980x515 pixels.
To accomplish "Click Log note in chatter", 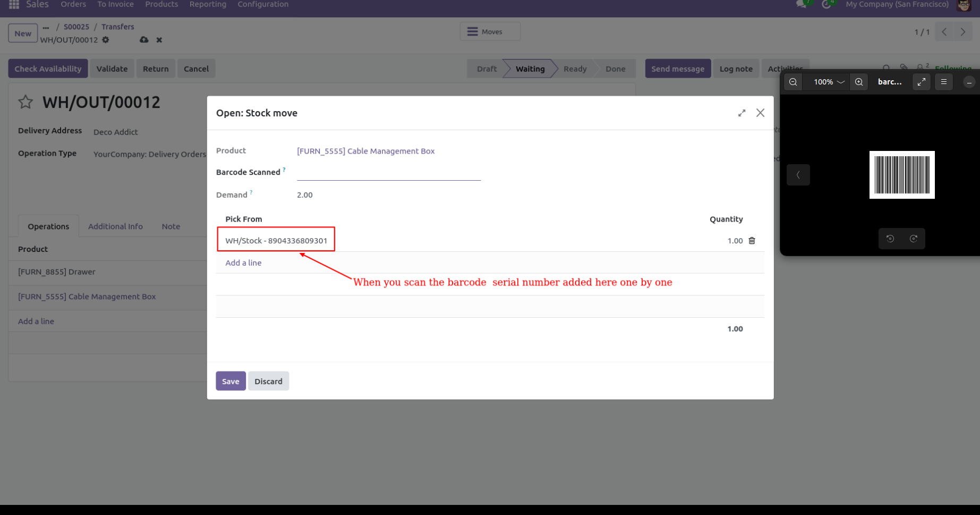I will (x=736, y=69).
